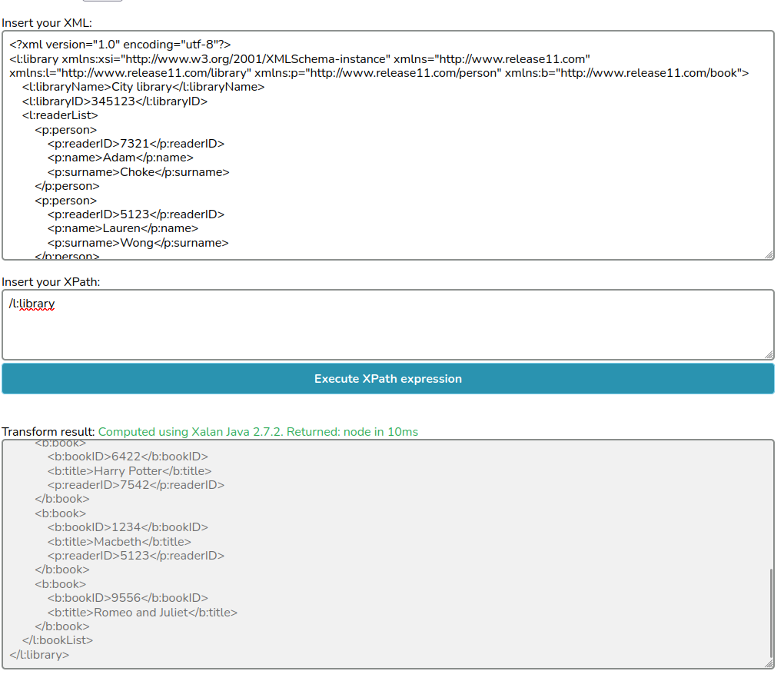
Task: Click the "Insert your XPath:" label
Action: point(51,282)
